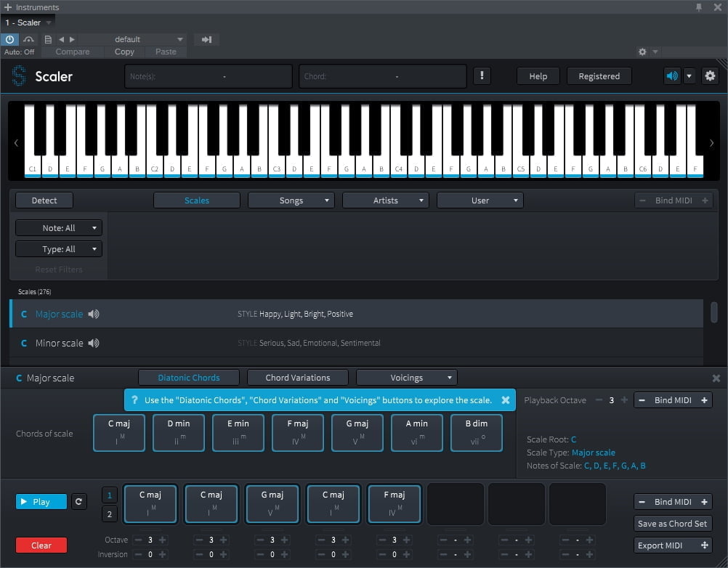Click the automation mode icon next to power
This screenshot has width=728, height=568.
(x=29, y=39)
